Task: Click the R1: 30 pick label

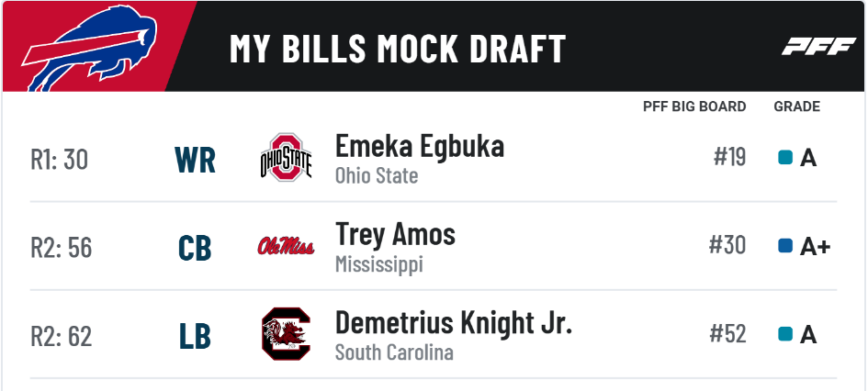Action: pyautogui.click(x=59, y=160)
